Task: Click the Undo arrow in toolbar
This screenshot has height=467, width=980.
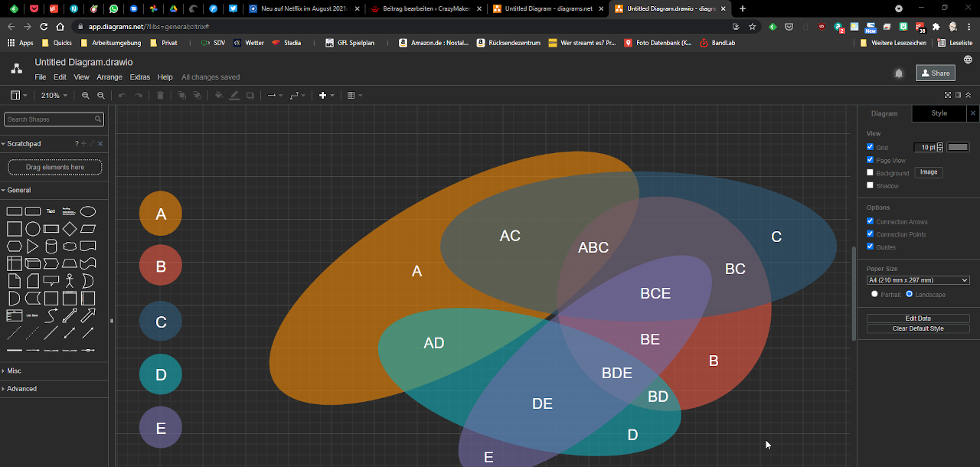Action: [x=122, y=96]
